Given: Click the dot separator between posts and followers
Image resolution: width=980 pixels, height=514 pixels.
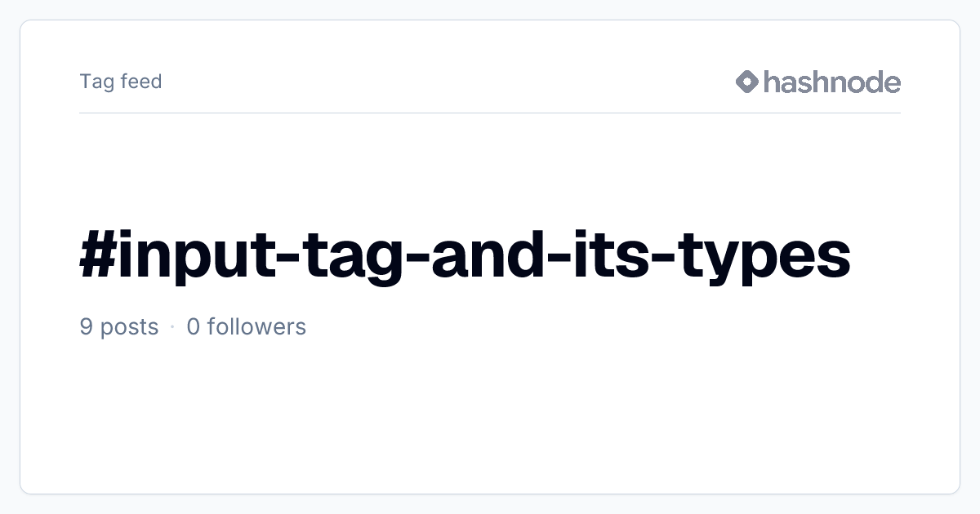Looking at the screenshot, I should (x=172, y=327).
